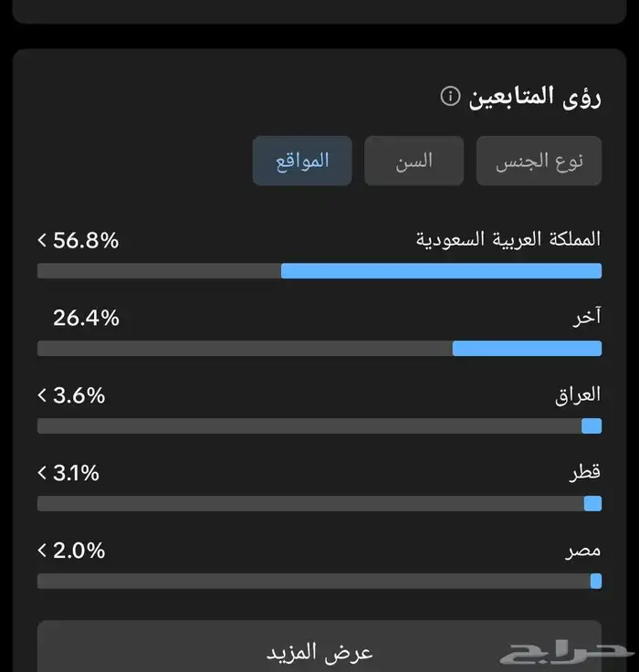Click the رؤى المتابعين heading
The height and width of the screenshot is (672, 639).
[x=535, y=96]
